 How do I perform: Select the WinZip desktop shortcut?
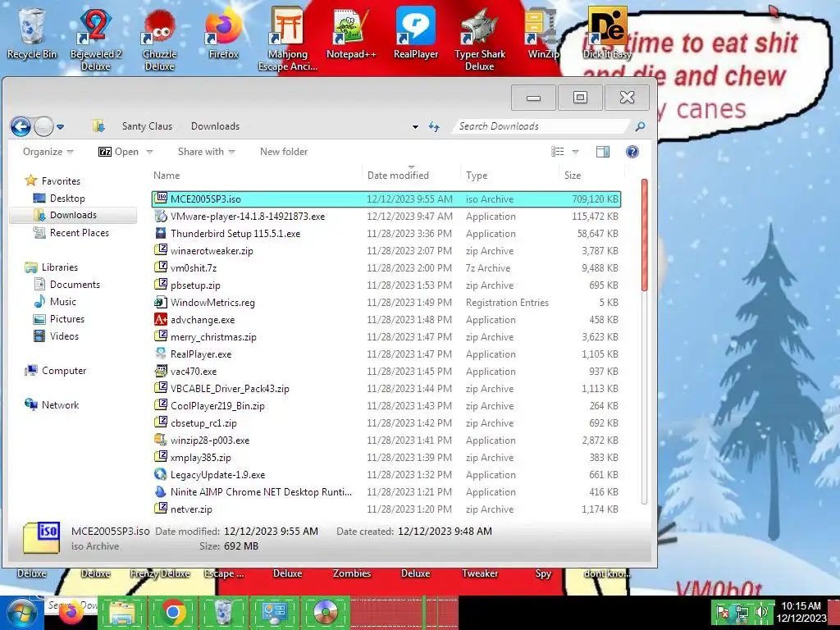coord(543,33)
